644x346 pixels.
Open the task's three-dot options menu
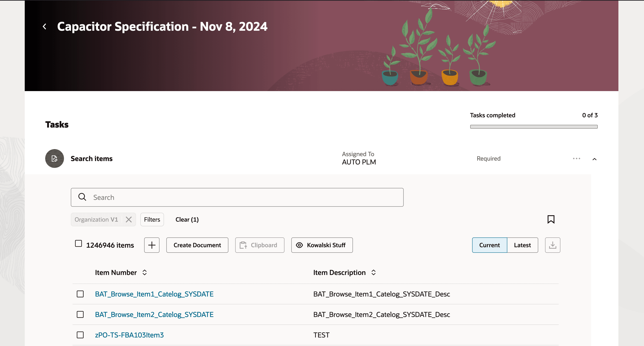(x=576, y=158)
